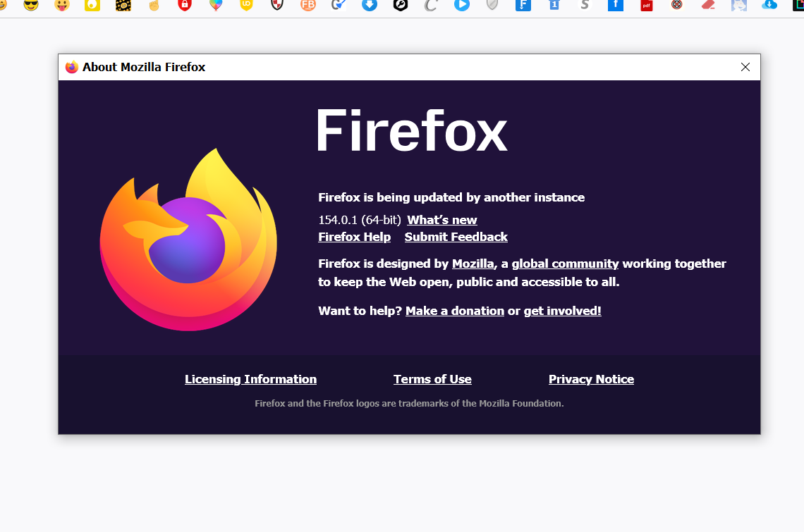Click the blue Facebook f icon

pos(615,5)
